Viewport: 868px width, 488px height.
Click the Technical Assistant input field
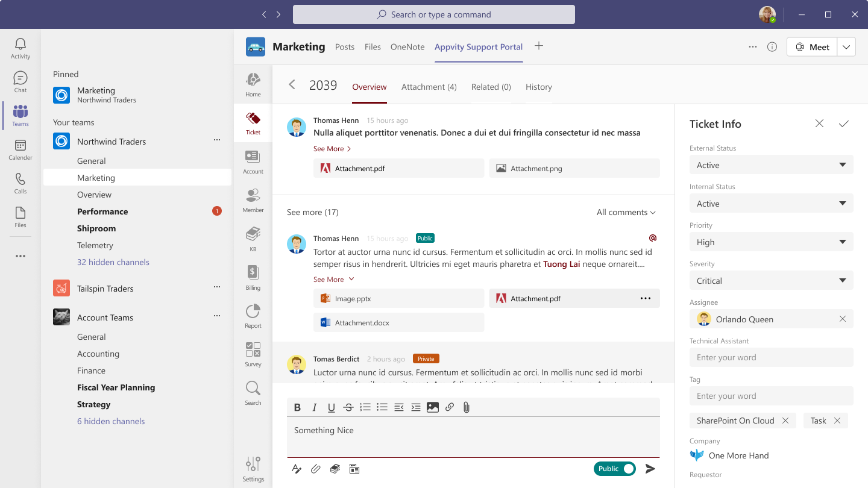pyautogui.click(x=771, y=357)
